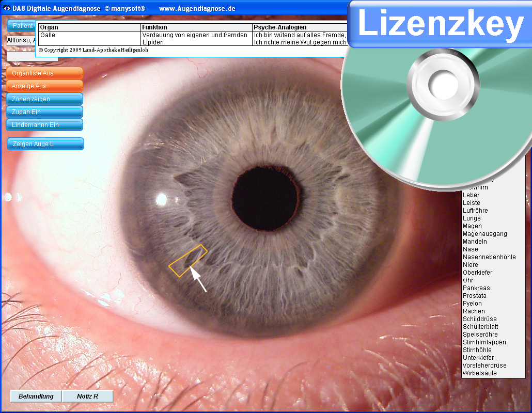Click the eye icon in the title bar

[7, 8]
